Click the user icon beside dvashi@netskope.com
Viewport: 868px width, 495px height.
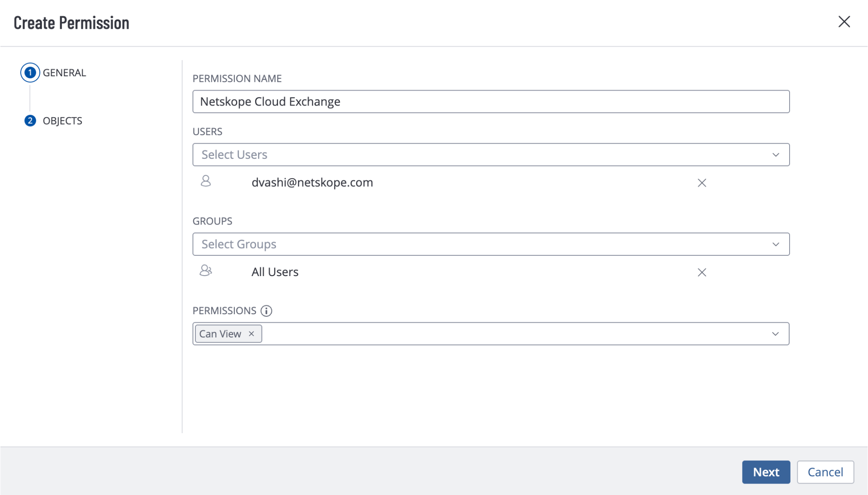click(x=206, y=181)
